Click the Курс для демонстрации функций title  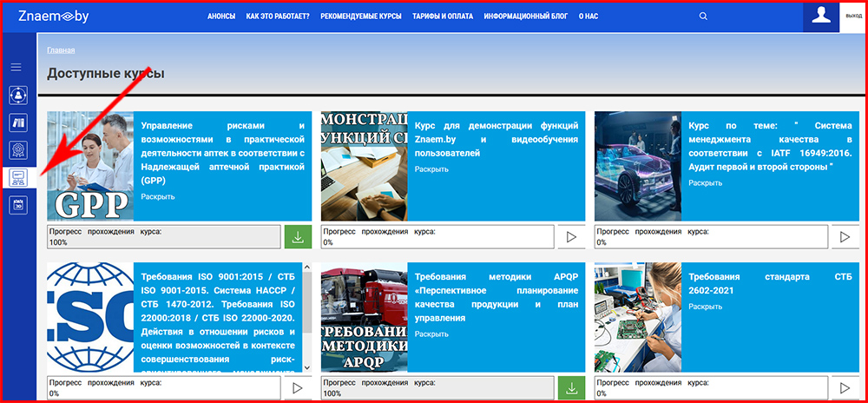point(496,139)
